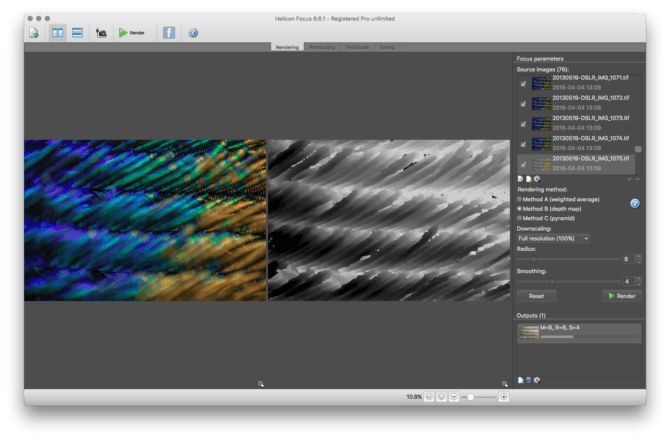
Task: Decrease the Radius value with down stepper
Action: click(639, 261)
